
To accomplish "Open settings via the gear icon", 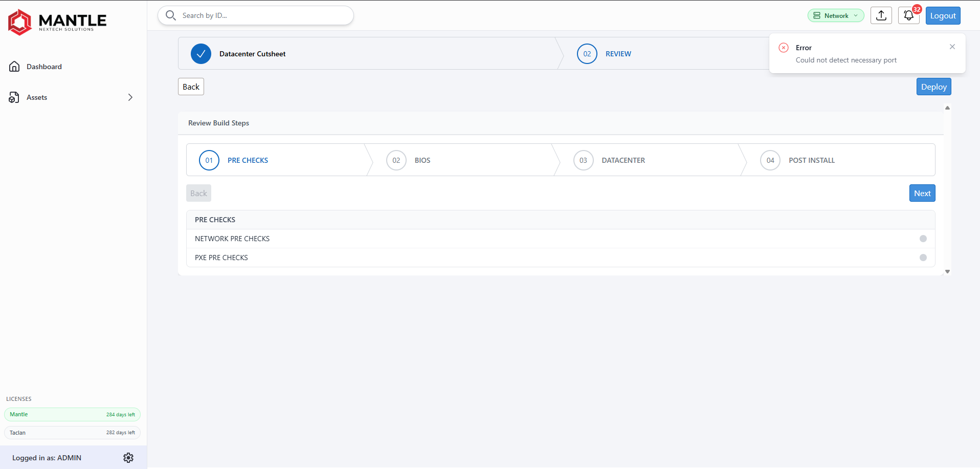I will [x=128, y=458].
